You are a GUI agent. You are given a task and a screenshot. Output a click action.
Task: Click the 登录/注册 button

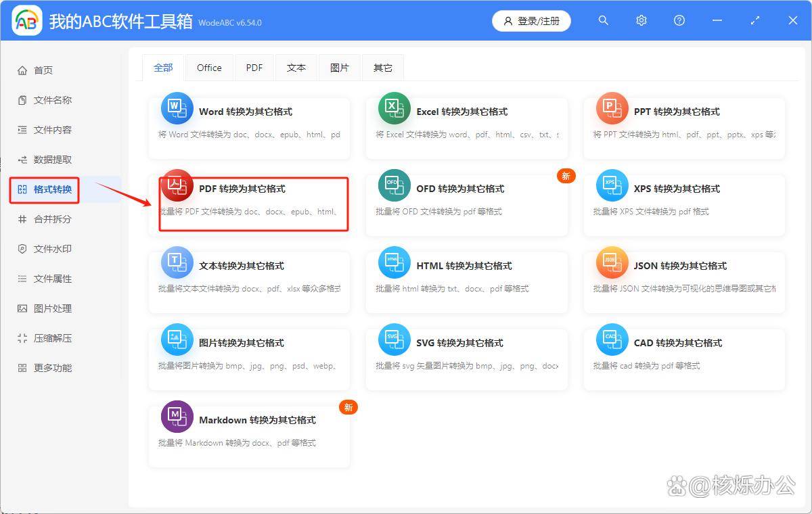pyautogui.click(x=531, y=21)
